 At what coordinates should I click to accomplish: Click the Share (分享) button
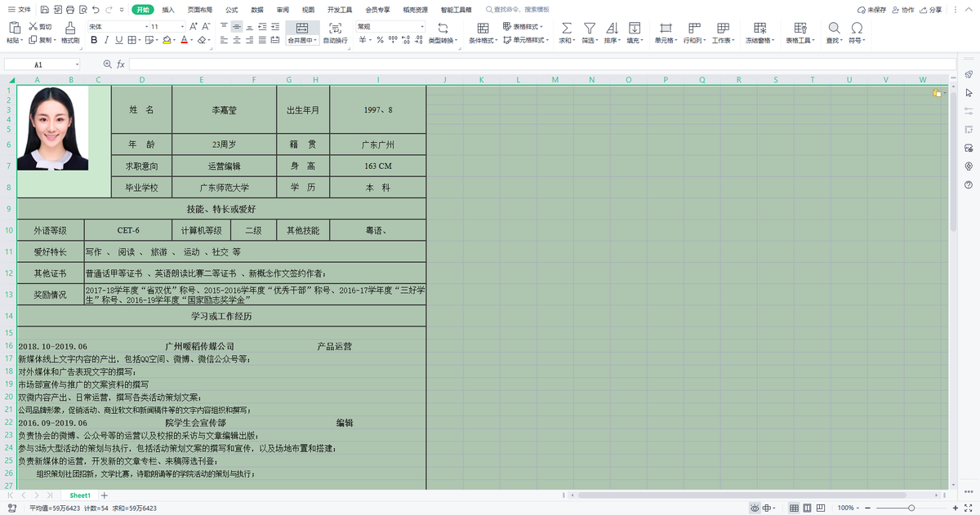[930, 10]
